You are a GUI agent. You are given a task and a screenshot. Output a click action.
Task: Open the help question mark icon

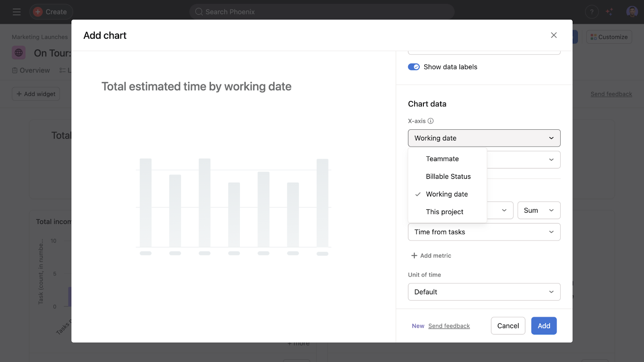[x=592, y=12]
